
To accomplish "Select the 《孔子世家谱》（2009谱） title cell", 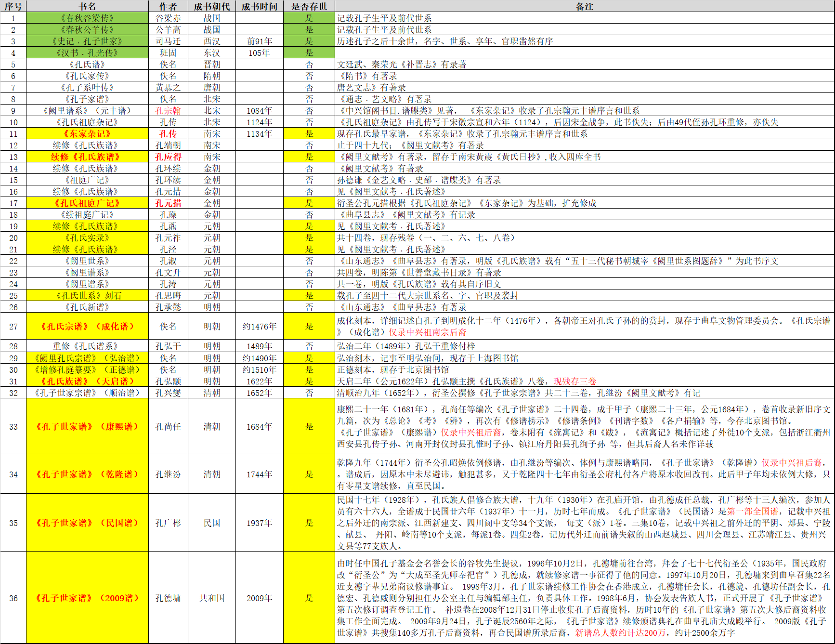I will pos(87,598).
